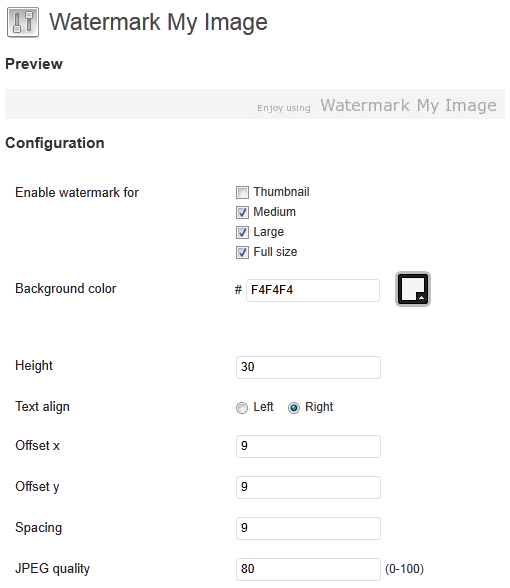Focus the Height input field

[x=308, y=367]
